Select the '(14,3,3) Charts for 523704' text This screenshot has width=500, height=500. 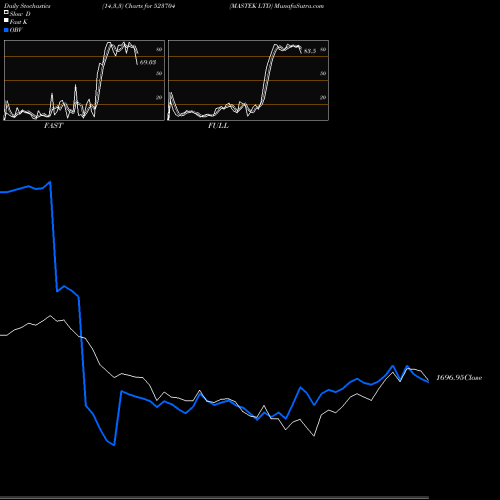[139, 6]
